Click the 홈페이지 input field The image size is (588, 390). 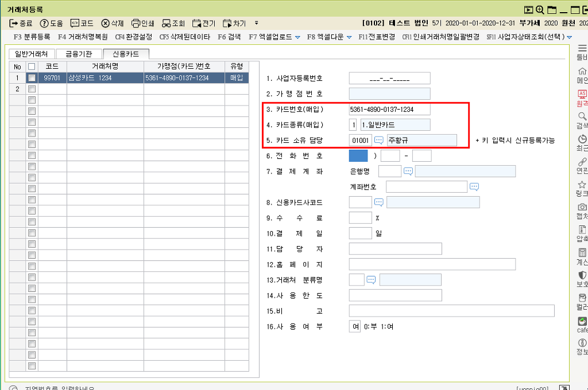coord(432,264)
